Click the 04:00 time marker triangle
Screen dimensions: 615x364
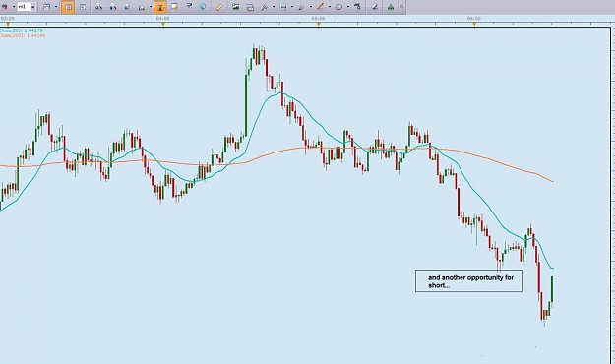coord(163,25)
